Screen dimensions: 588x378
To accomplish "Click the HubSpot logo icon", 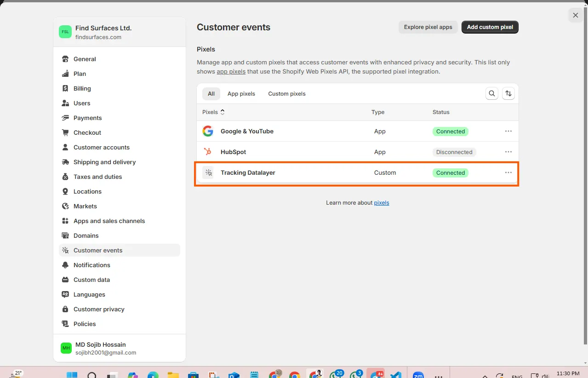I will coord(208,152).
